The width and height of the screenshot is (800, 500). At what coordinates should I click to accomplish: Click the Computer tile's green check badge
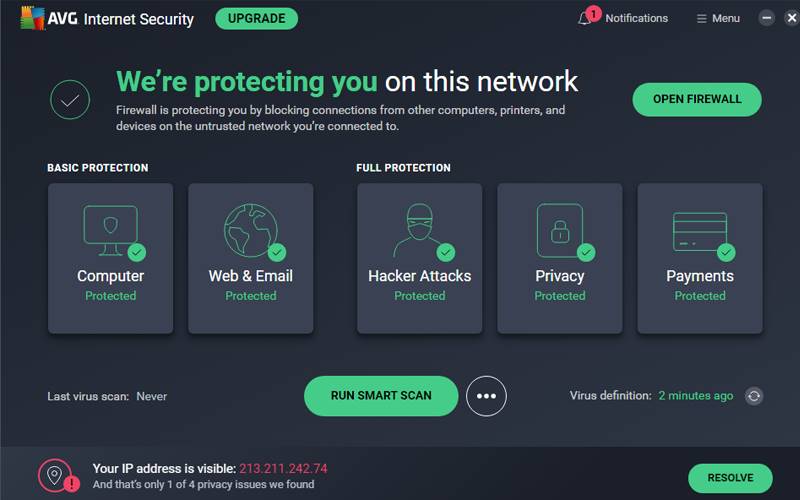[137, 252]
